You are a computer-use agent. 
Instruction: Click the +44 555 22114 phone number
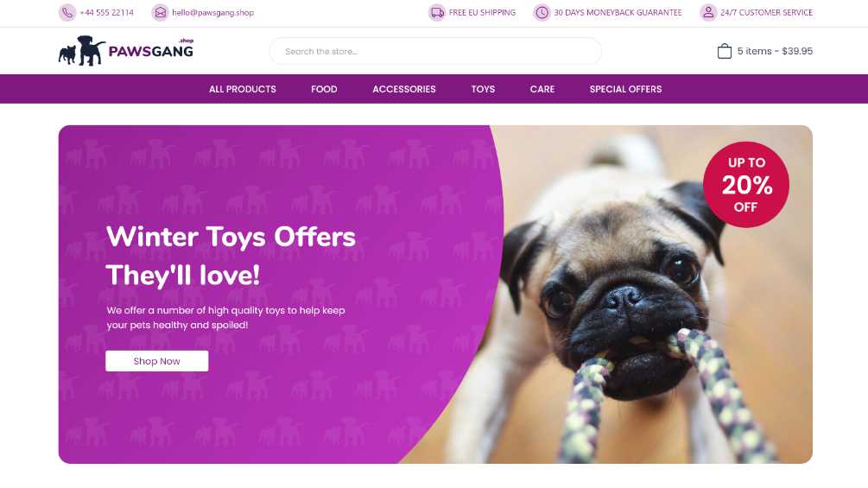(107, 12)
